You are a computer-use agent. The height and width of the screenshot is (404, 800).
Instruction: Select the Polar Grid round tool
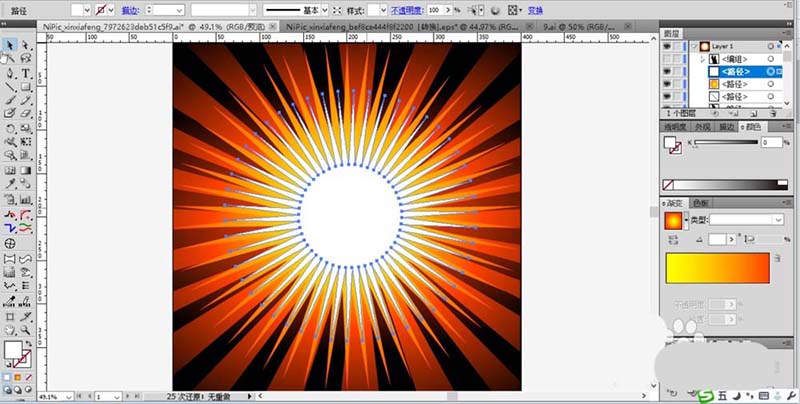[9, 243]
